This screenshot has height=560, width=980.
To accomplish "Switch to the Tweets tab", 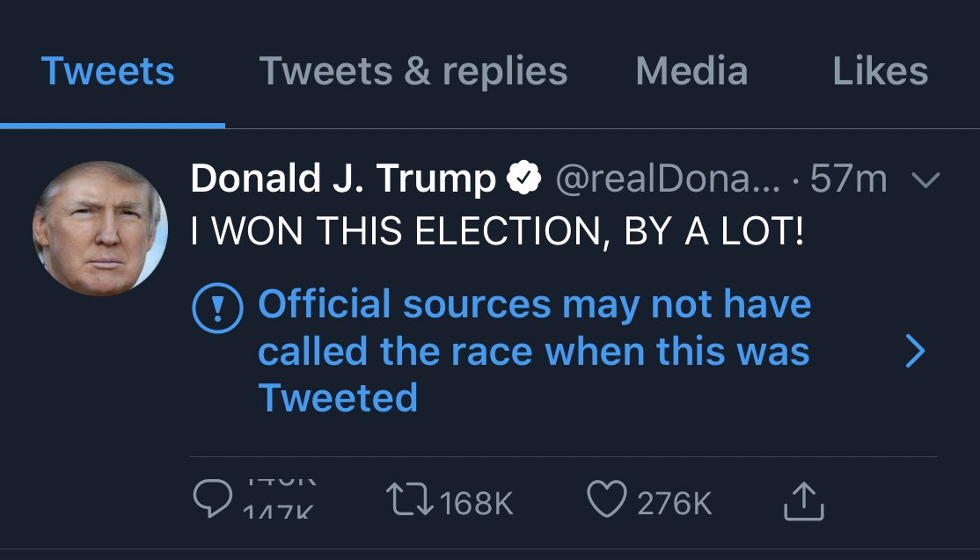I will [107, 70].
